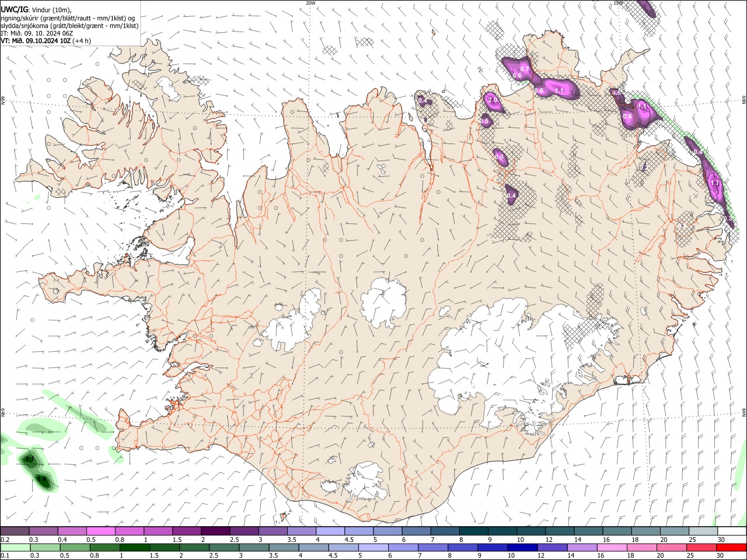Click the white Hofsjökull glacier in central Iceland
This screenshot has width=747, height=560.
click(383, 302)
